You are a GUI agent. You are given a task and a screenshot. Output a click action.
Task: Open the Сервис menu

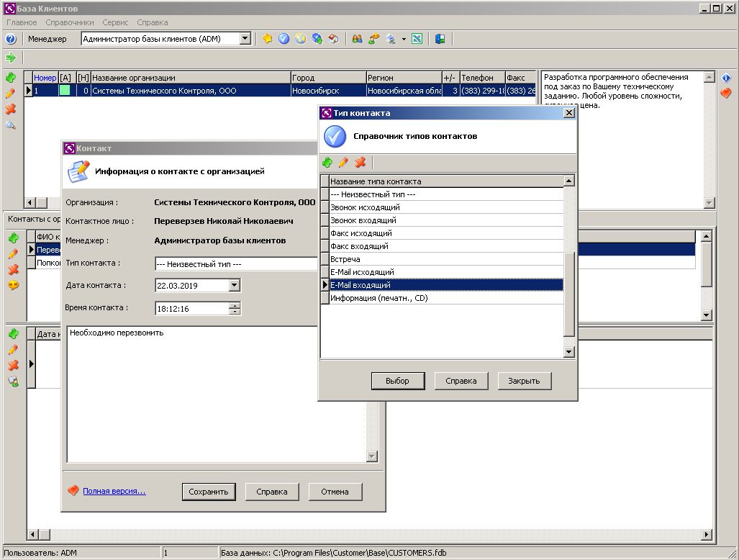pos(115,23)
